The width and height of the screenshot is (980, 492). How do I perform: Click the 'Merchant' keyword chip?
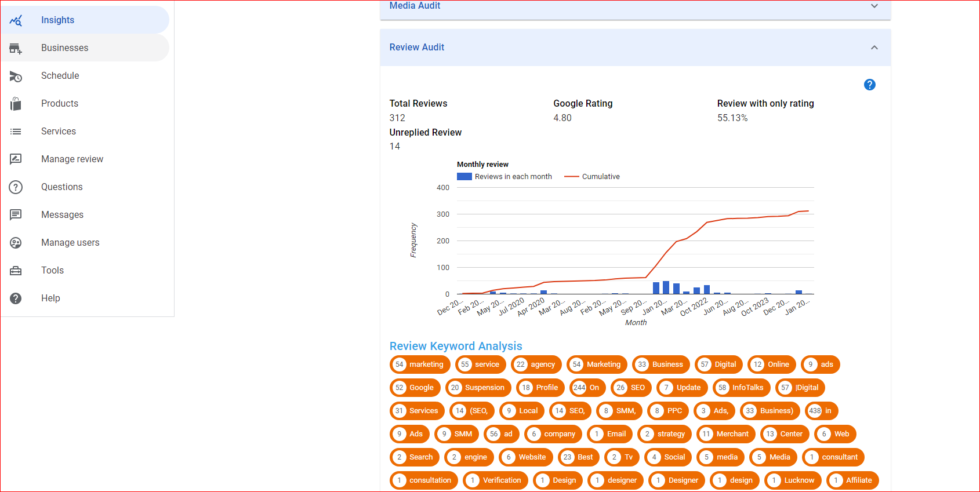pyautogui.click(x=726, y=434)
